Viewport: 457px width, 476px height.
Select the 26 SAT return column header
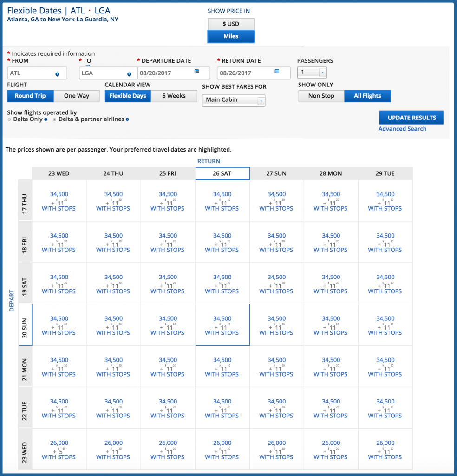[222, 174]
